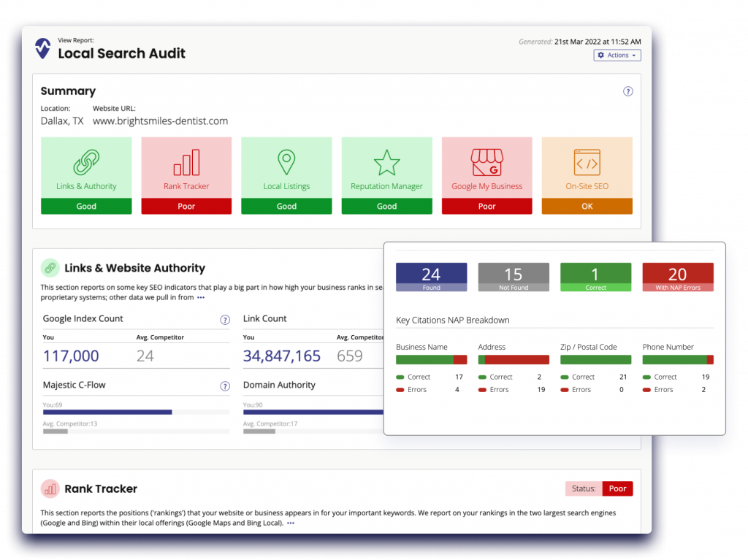The height and width of the screenshot is (560, 748).
Task: Open the Actions dropdown menu
Action: [x=617, y=55]
